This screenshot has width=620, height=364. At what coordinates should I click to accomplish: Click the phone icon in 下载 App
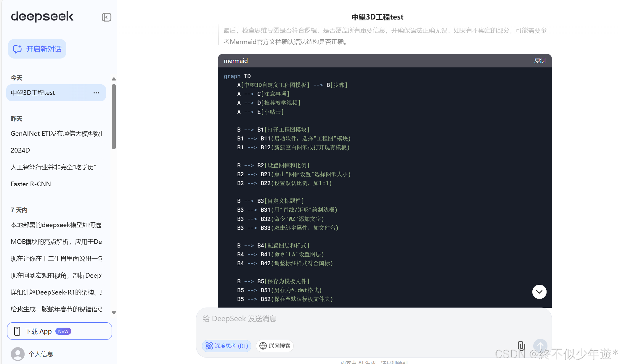[17, 331]
